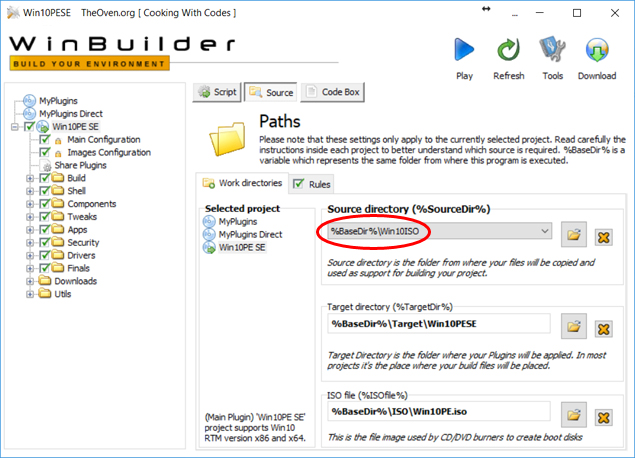Clear the Source directory path
This screenshot has height=458, width=635.
point(603,237)
